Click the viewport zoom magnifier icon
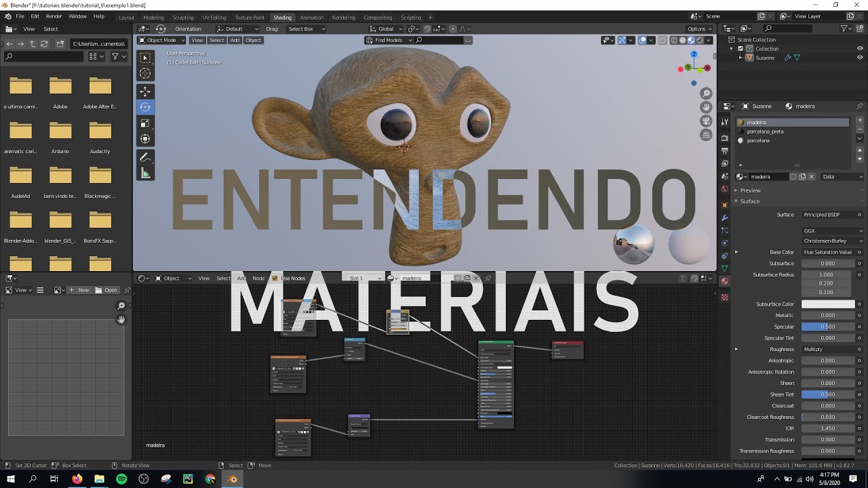 tap(706, 94)
